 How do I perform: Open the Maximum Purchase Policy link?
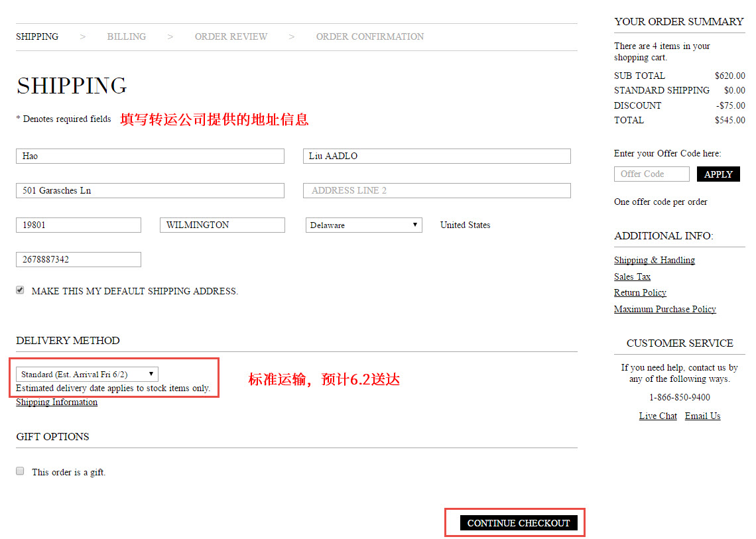(665, 309)
